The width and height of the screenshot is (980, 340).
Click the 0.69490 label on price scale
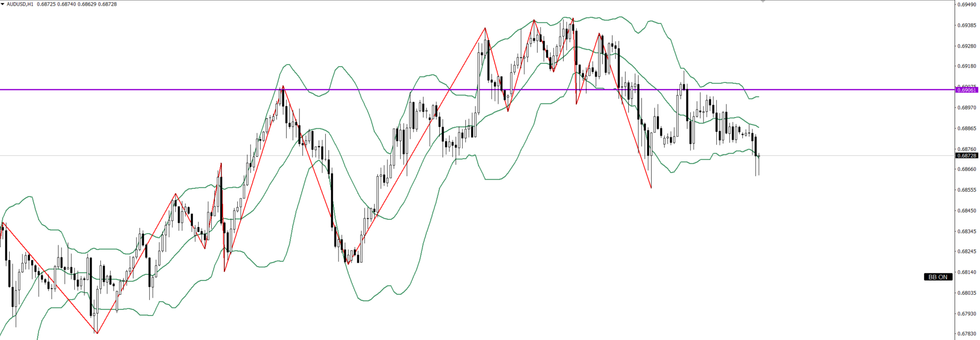coord(966,5)
